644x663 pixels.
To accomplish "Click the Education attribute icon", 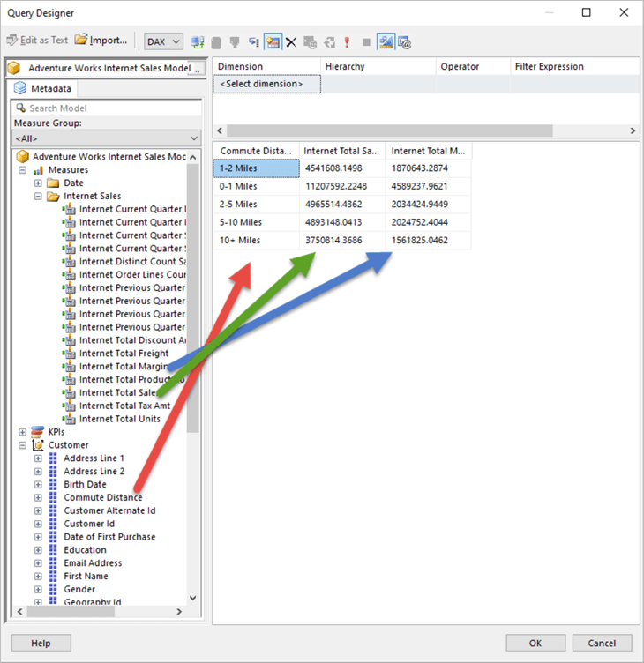I will point(53,549).
